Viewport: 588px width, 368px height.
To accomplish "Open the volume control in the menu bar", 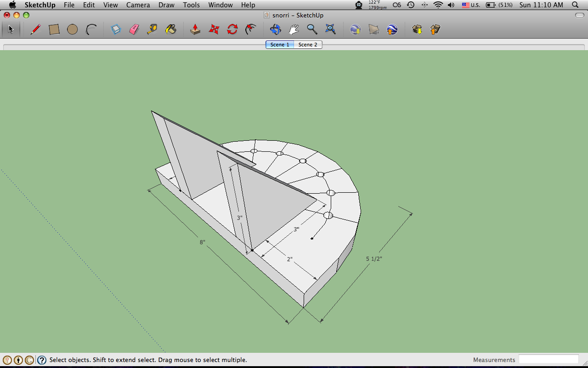I will (451, 5).
